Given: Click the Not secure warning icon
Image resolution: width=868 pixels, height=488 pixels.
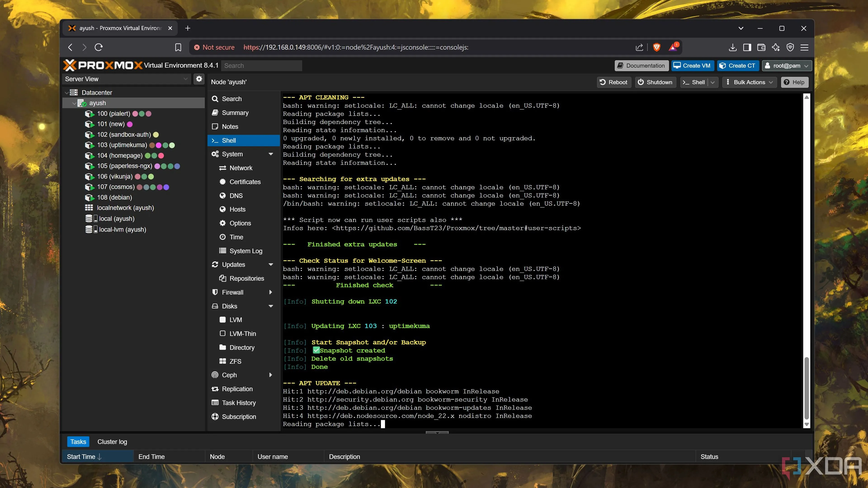Looking at the screenshot, I should click(197, 47).
